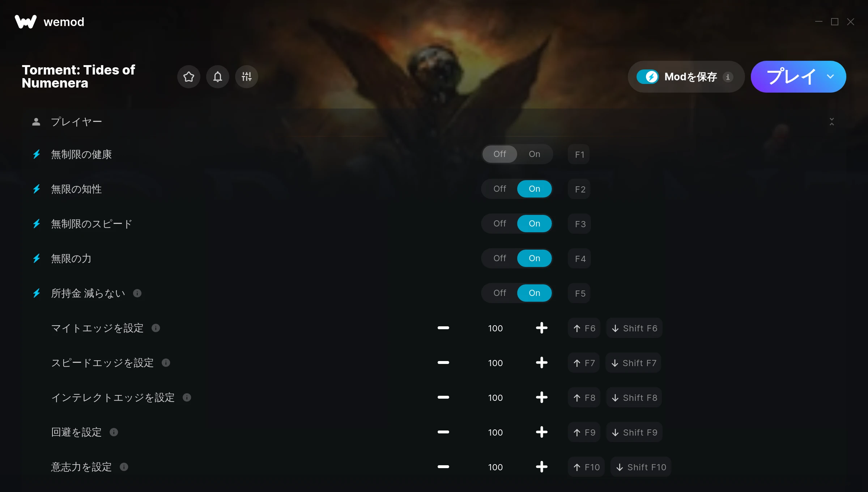The height and width of the screenshot is (492, 868).
Task: Click info icon next to 回避を設定
Action: tap(114, 432)
